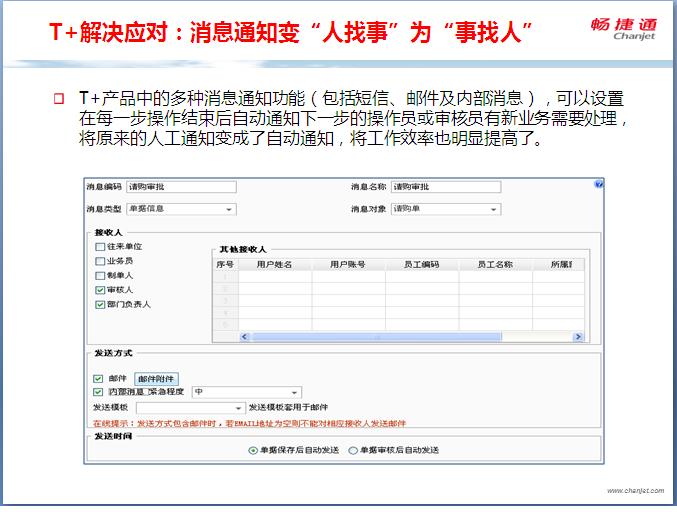677x512 pixels.
Task: Check the 往来单位 recipient checkbox
Action: 100,247
